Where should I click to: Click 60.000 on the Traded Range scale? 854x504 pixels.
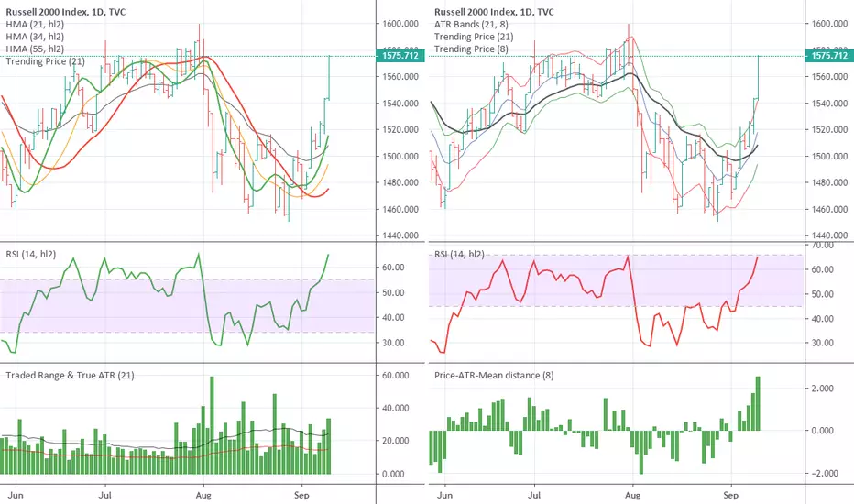coord(396,376)
